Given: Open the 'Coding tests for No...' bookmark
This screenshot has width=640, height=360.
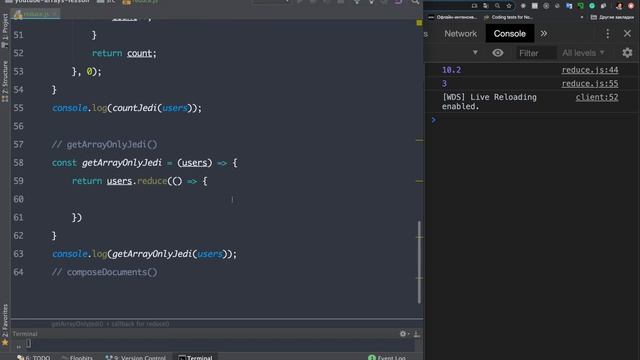Looking at the screenshot, I should [508, 17].
